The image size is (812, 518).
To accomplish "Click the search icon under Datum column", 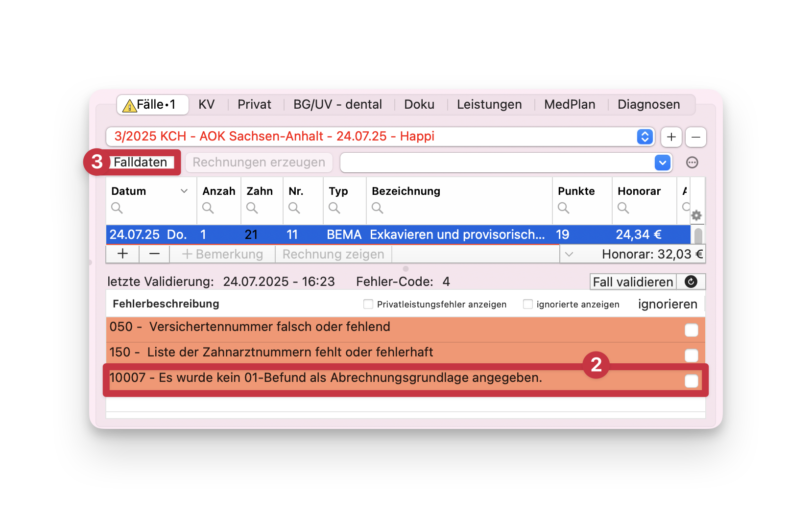I will pyautogui.click(x=117, y=208).
